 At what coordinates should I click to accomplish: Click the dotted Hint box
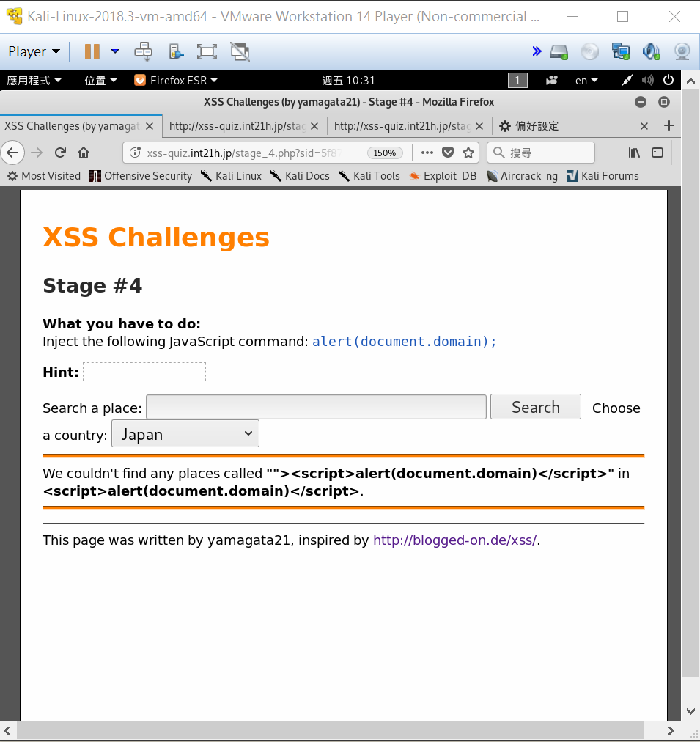[144, 372]
